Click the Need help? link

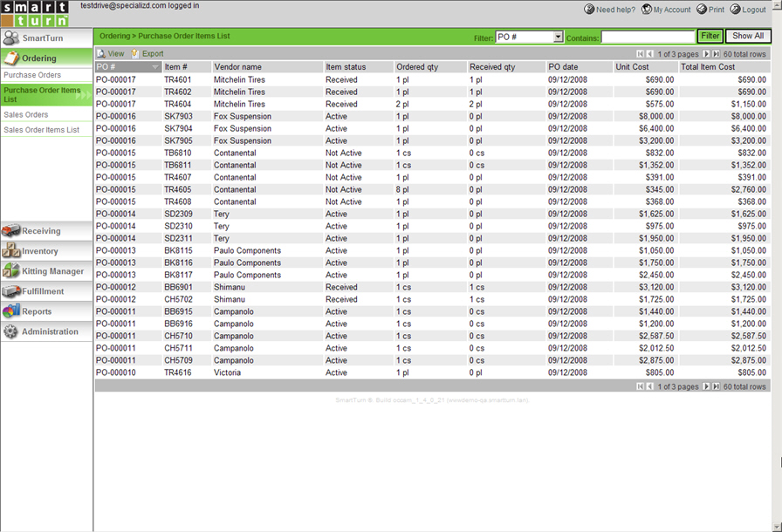[x=615, y=10]
